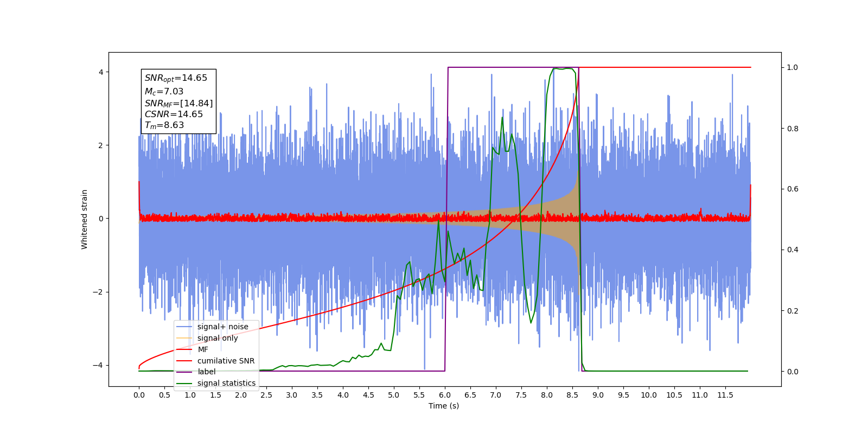
Task: Click x-axis tick label 6.0
Action: coord(445,395)
